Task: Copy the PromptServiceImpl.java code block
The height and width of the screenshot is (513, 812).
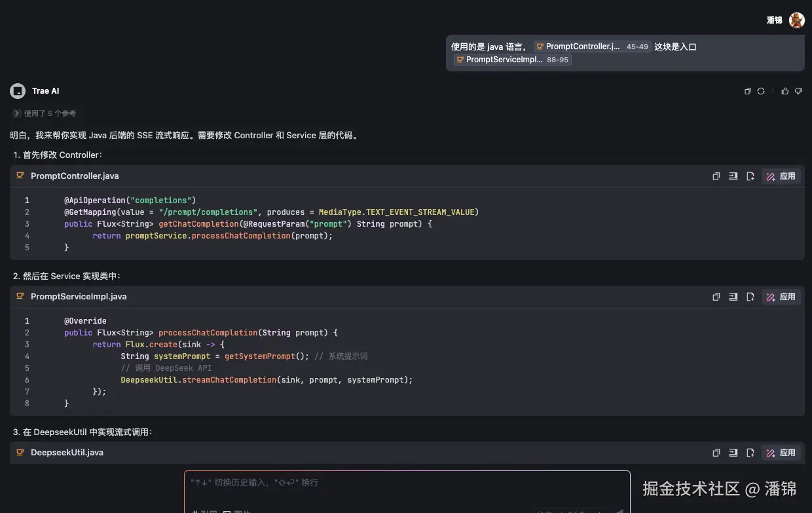Action: click(x=716, y=297)
